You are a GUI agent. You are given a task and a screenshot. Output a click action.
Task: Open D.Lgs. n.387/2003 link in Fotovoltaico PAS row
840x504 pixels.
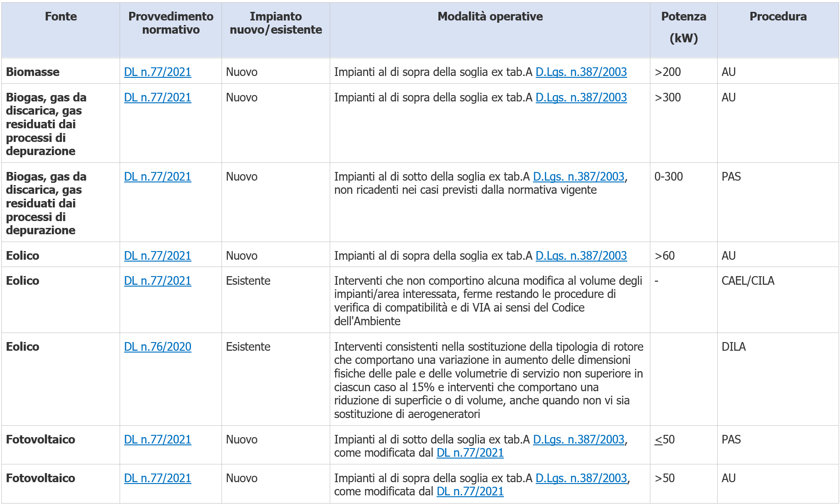[578, 439]
